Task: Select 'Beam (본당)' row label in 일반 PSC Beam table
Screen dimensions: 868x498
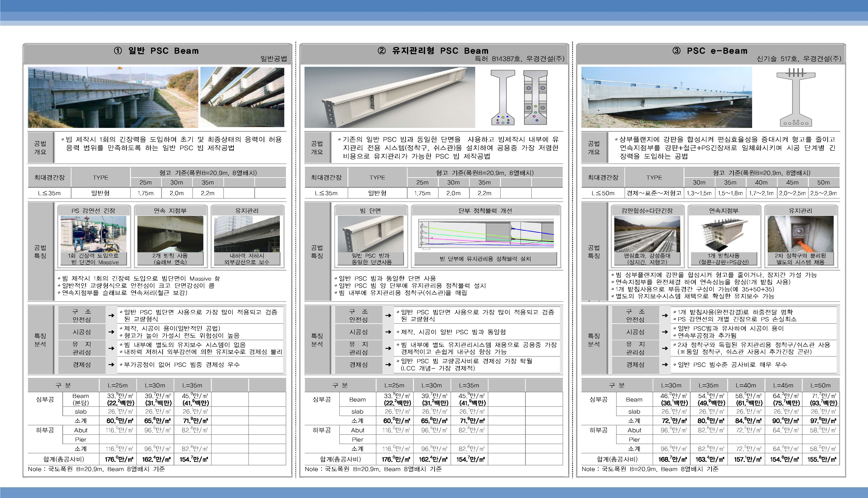Action: click(80, 400)
